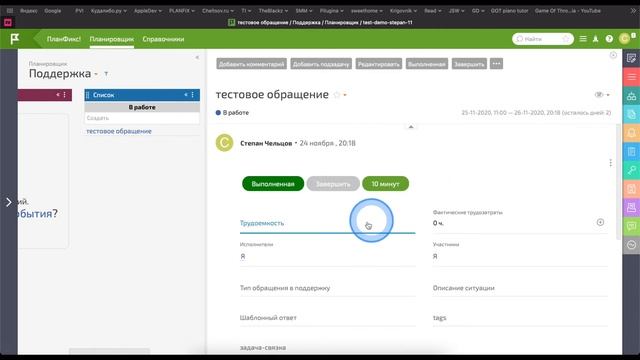This screenshot has height=360, width=640.
Task: Click the Трудоемкость input field
Action: coord(327,223)
